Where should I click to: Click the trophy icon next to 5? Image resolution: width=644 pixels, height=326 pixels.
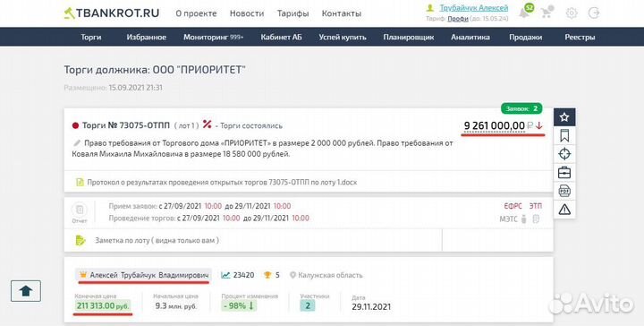coord(267,275)
